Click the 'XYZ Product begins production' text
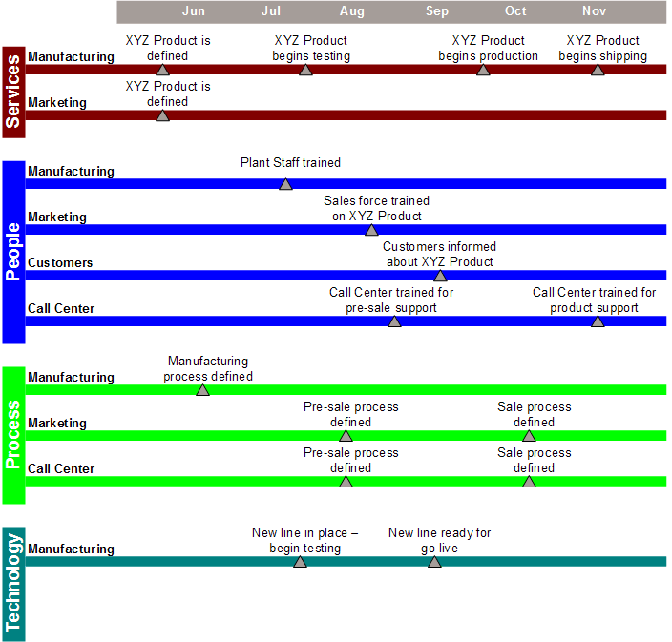Screen dimensions: 672x642 tap(488, 48)
